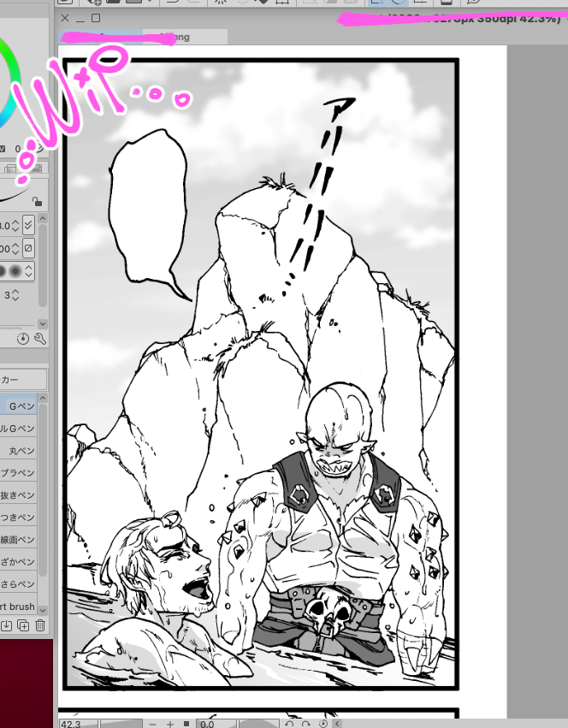Rotate the canvas right icon
This screenshot has height=728, width=568.
(x=306, y=724)
